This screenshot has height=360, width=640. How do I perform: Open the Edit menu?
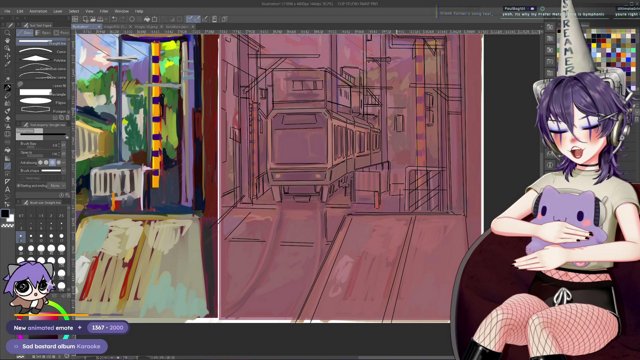click(20, 11)
